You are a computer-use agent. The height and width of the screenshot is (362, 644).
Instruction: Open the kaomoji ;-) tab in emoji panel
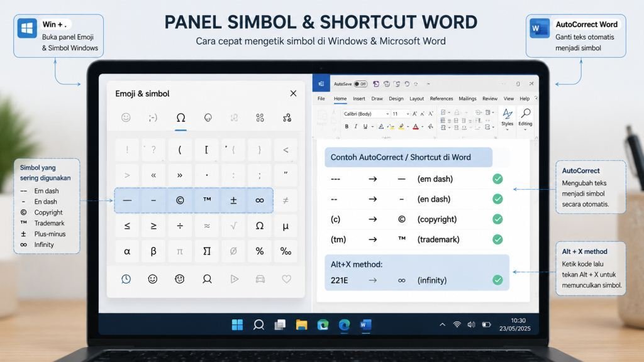[x=153, y=118]
